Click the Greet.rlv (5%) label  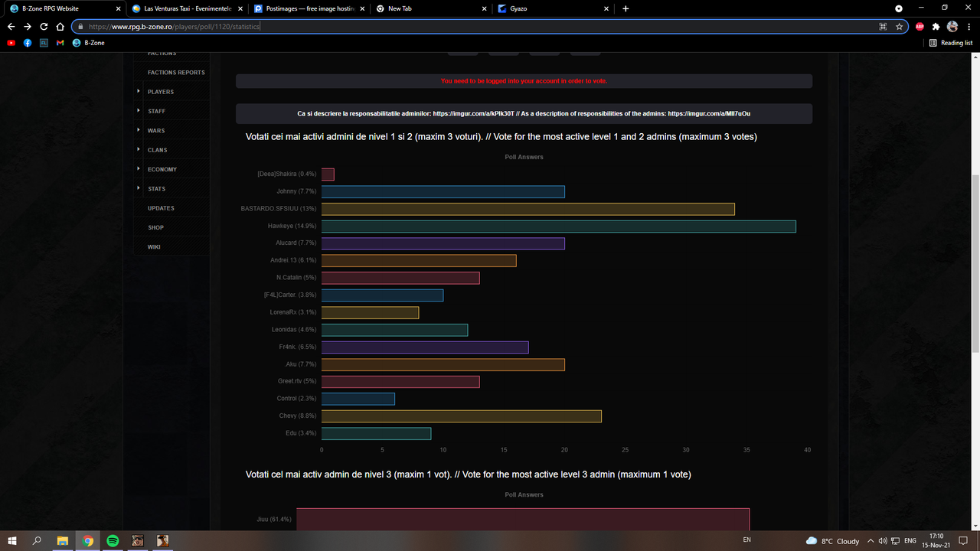[x=297, y=381]
